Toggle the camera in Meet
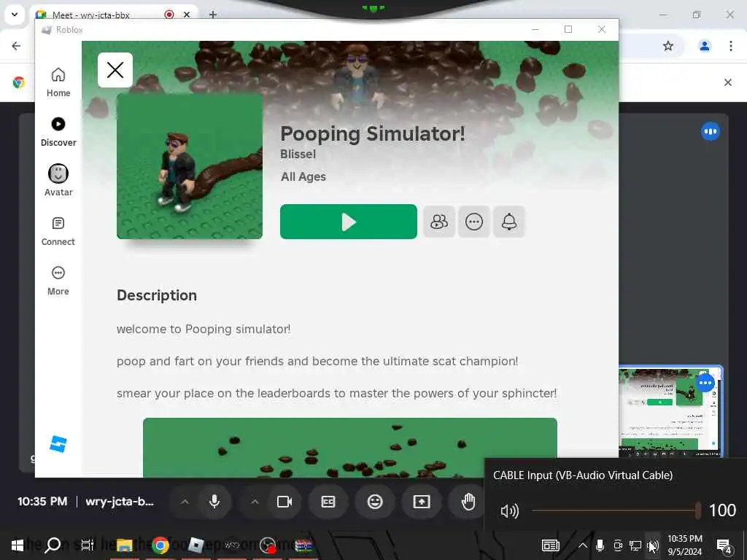The image size is (747, 560). tap(285, 502)
